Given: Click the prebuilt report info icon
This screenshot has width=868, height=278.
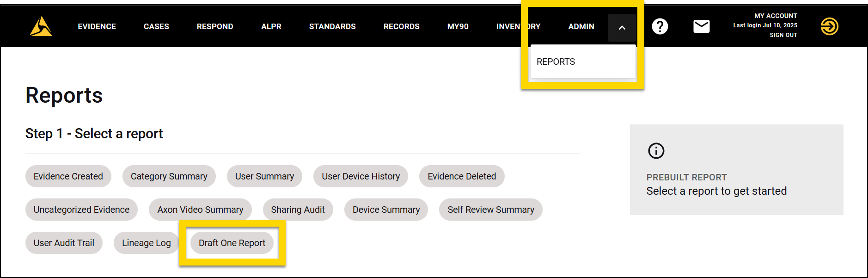Looking at the screenshot, I should coord(656,151).
